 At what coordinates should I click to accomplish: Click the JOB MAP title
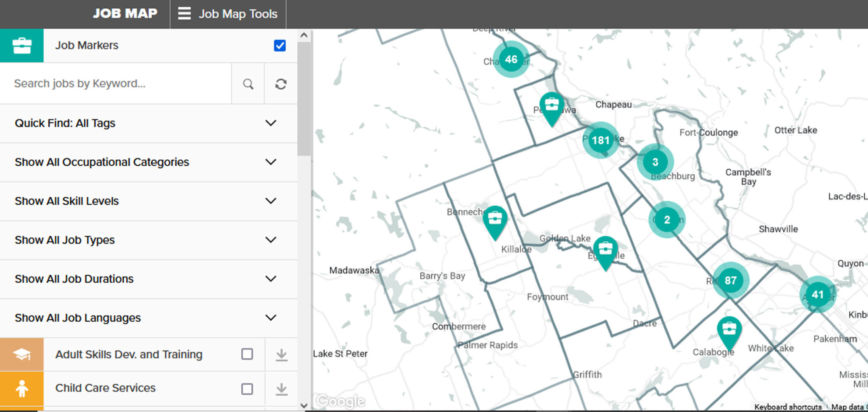coord(125,14)
